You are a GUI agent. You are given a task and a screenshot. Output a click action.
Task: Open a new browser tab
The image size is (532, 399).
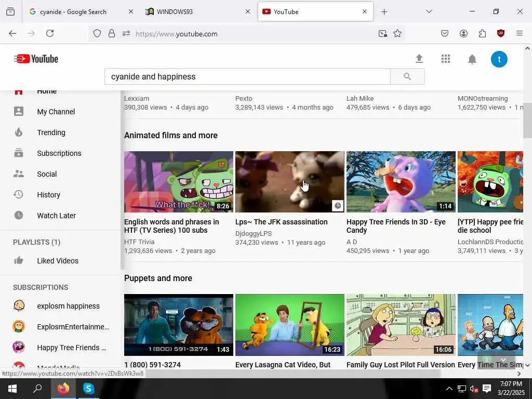tap(384, 11)
